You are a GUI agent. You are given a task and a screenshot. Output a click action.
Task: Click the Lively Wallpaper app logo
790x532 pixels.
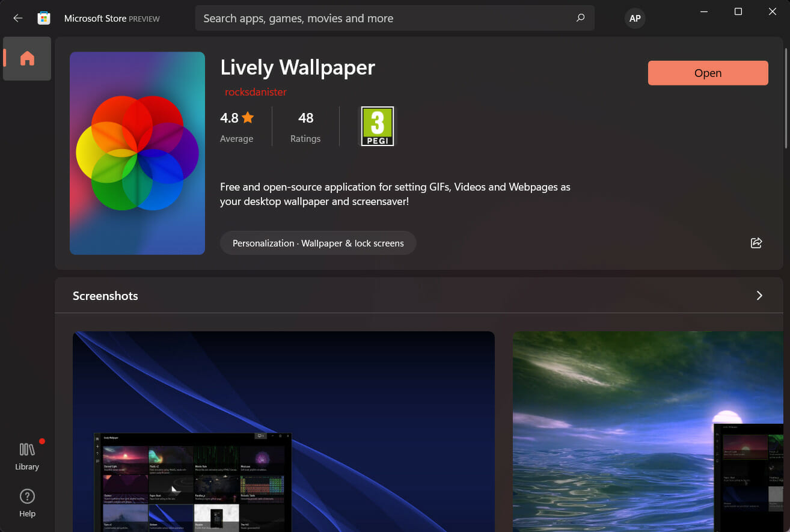tap(137, 153)
